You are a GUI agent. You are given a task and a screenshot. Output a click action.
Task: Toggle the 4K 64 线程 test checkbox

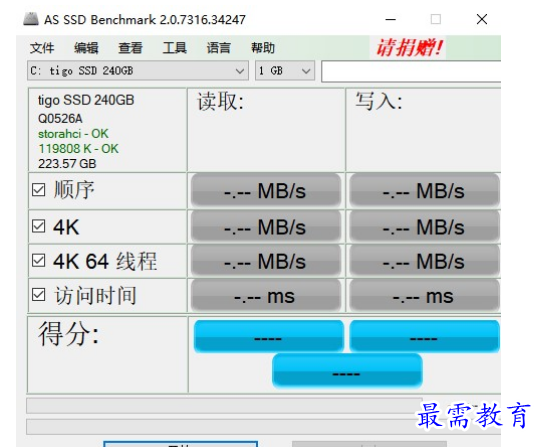(x=38, y=260)
